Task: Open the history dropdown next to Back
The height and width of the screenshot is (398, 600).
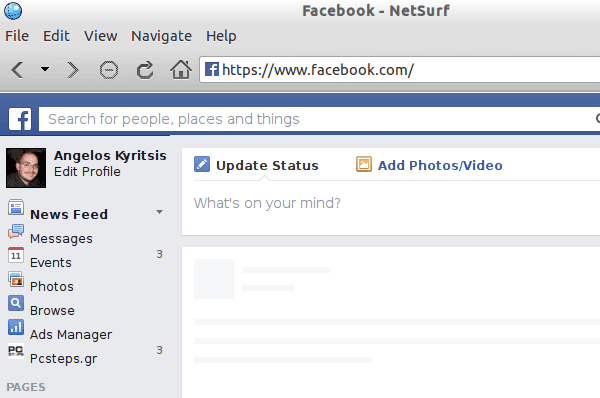Action: (45, 69)
